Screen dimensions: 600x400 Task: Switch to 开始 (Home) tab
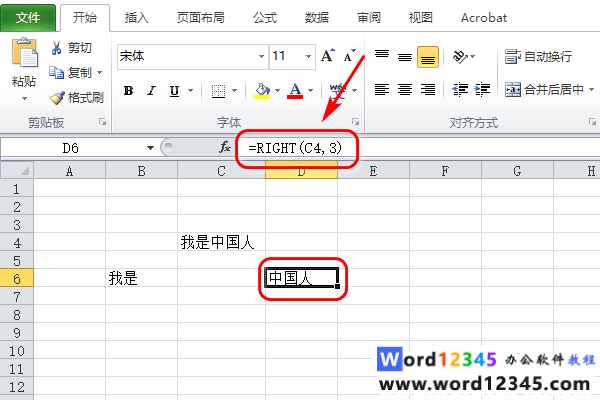85,18
